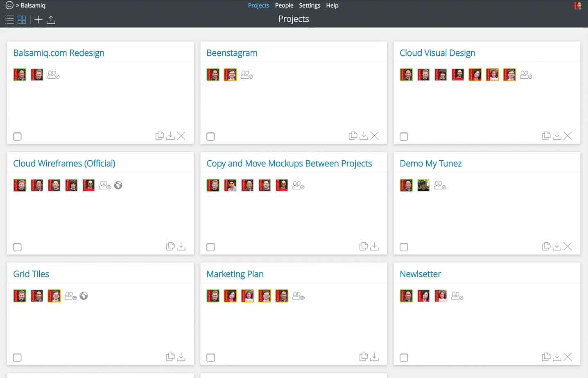Screen dimensions: 588x378
Task: Open the Cloud Wireframes (Official) title
Action: coord(64,163)
